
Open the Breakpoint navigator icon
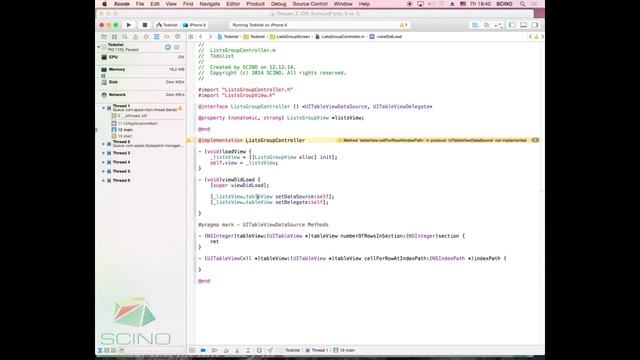pyautogui.click(x=167, y=37)
